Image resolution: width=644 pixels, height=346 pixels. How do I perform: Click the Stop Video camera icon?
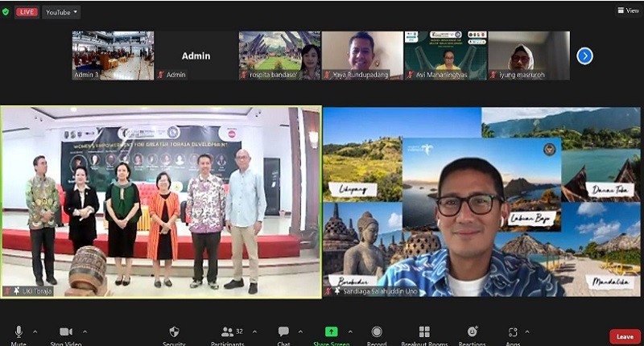pyautogui.click(x=66, y=332)
